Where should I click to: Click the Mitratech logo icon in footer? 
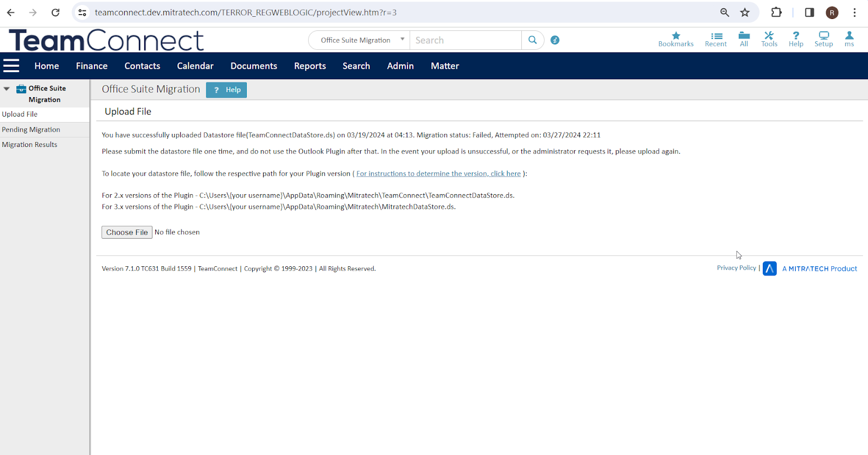pyautogui.click(x=769, y=268)
